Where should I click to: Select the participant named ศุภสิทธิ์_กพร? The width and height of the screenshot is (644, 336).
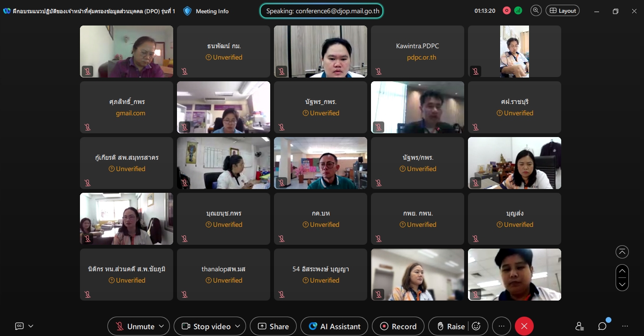[127, 102]
